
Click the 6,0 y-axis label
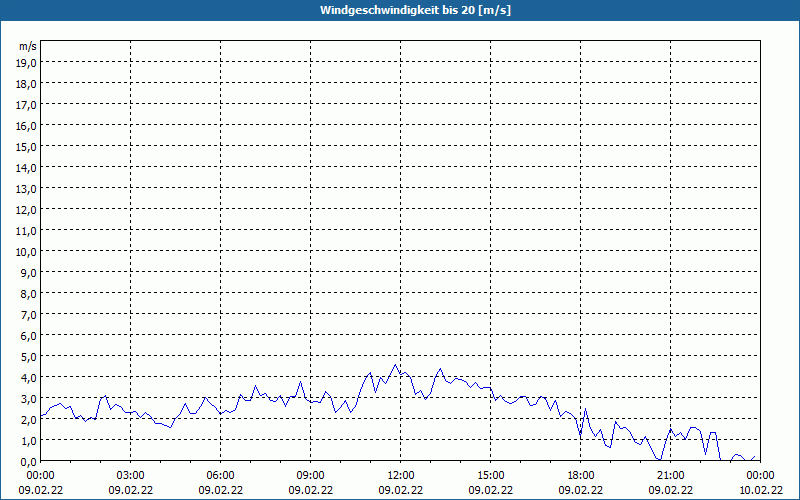point(29,336)
